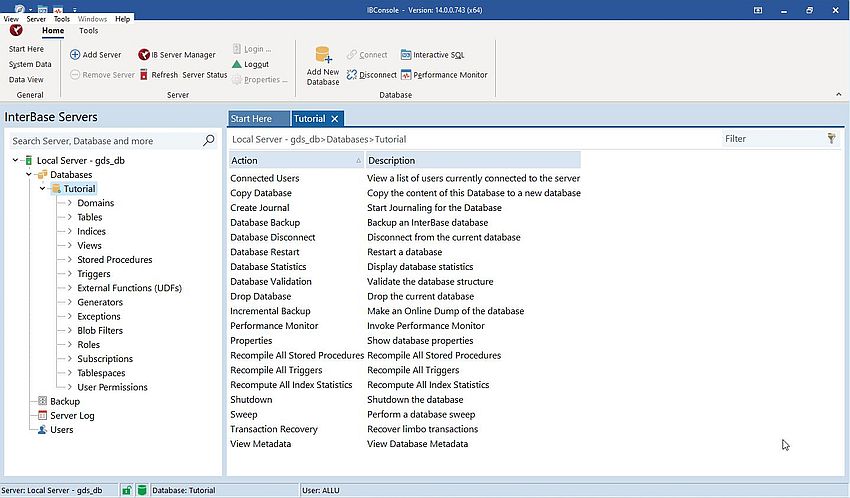850x498 pixels.
Task: Click the search magnifier icon
Action: tap(209, 140)
